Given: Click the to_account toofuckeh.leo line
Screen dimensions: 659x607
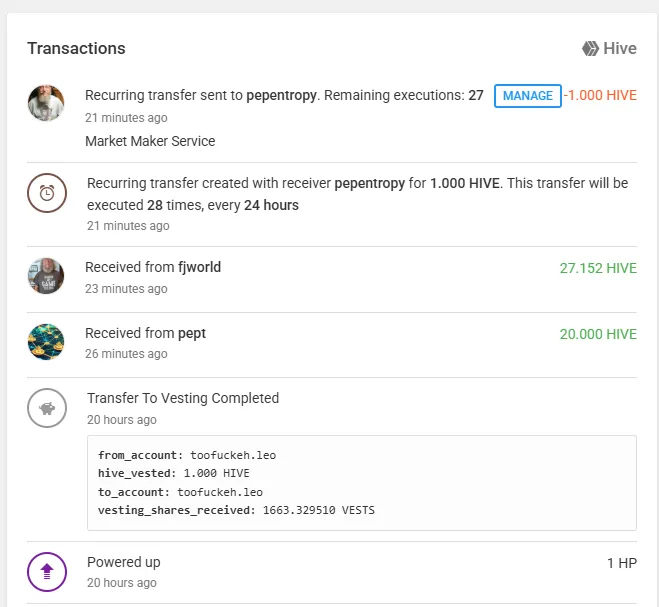Looking at the screenshot, I should pyautogui.click(x=180, y=492).
